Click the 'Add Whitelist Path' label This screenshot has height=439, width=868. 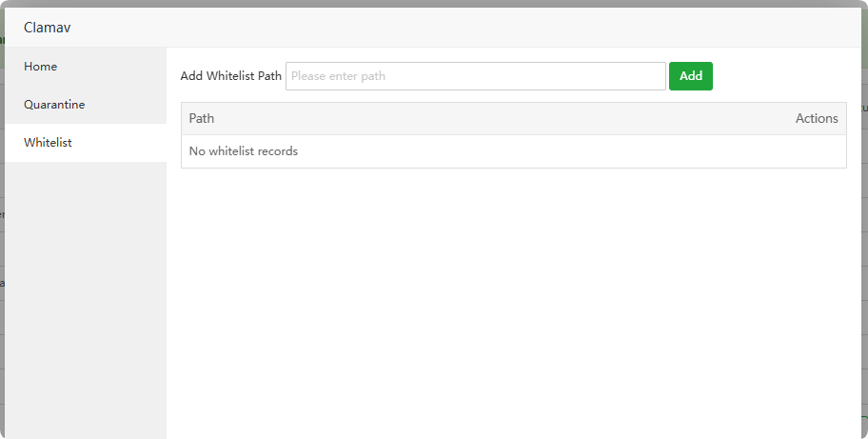[x=231, y=76]
